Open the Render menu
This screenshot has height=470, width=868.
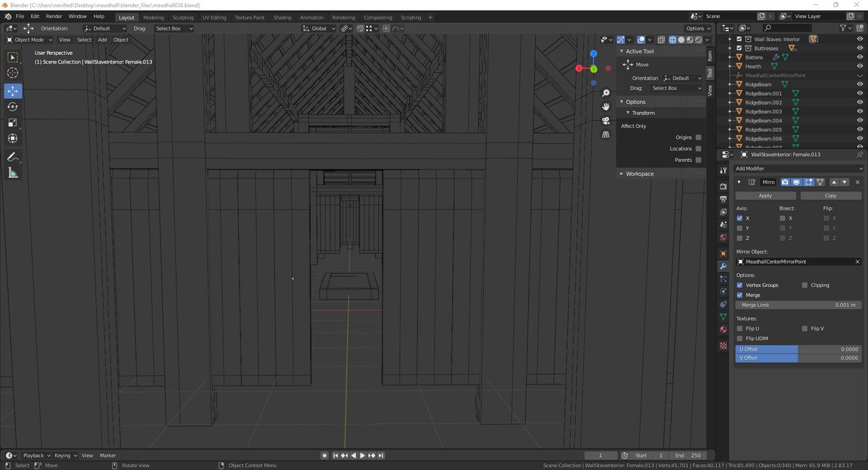tap(54, 16)
